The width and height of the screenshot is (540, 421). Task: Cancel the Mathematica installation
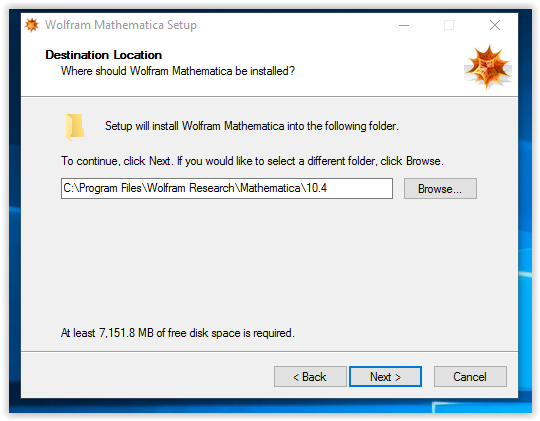[x=470, y=377]
